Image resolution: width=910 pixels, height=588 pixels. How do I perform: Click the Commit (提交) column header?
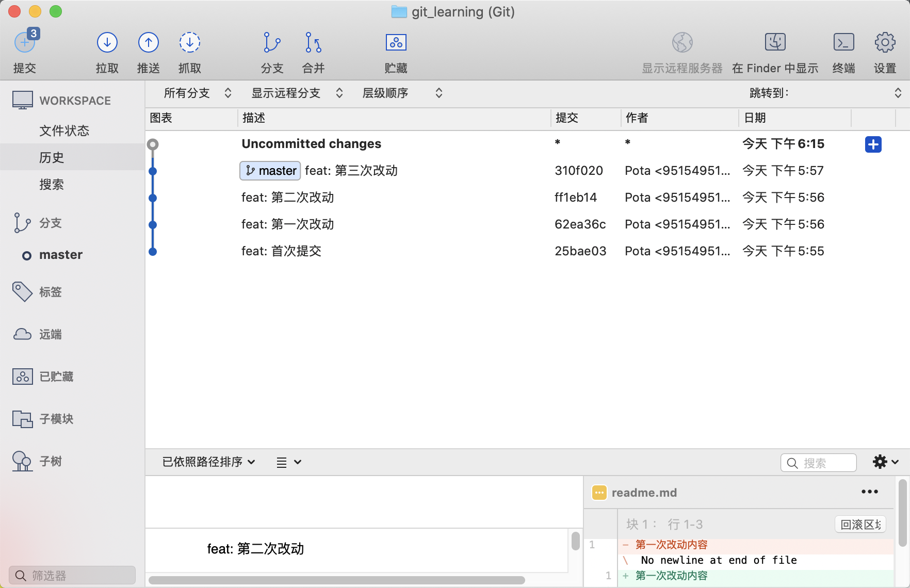[x=586, y=118]
